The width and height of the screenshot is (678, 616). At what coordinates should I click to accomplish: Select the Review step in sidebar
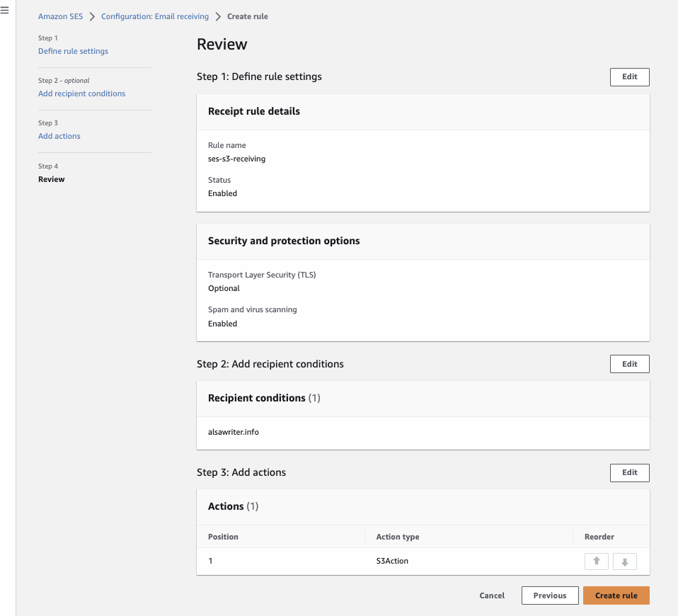coord(51,179)
